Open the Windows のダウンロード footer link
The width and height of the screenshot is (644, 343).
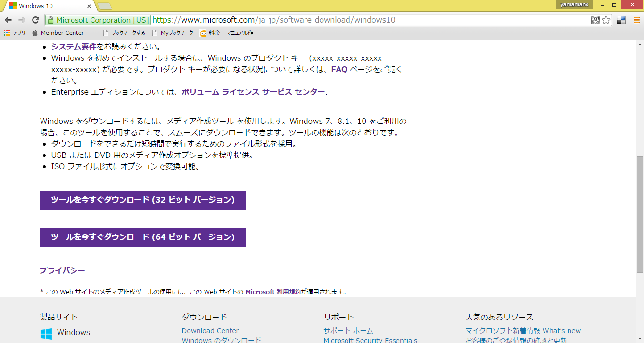pos(222,340)
